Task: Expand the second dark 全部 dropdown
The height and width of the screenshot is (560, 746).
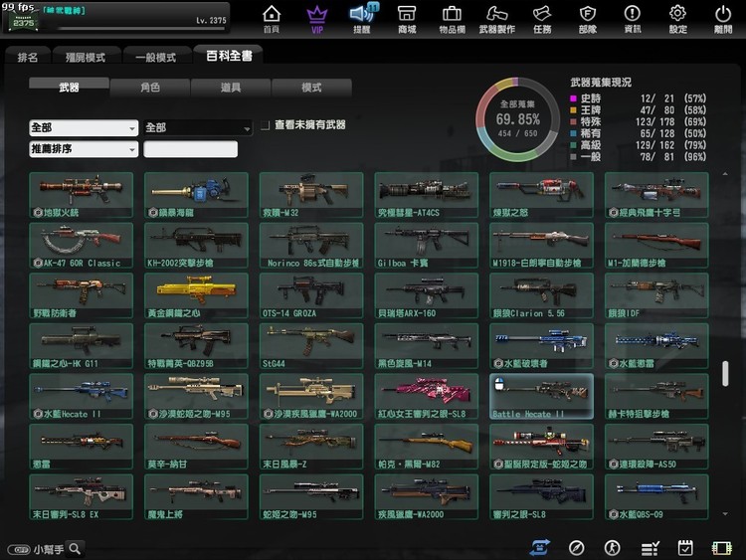Action: point(198,127)
